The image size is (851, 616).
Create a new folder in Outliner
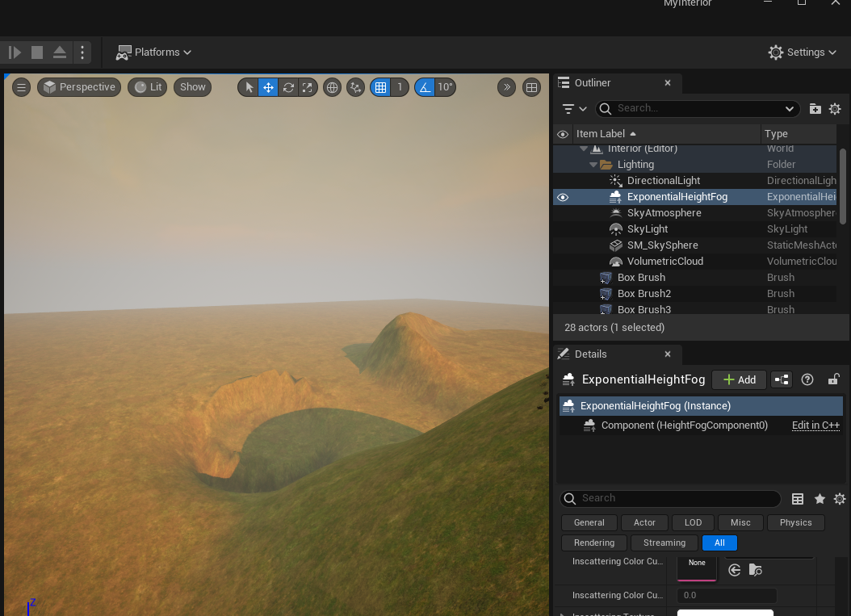815,108
